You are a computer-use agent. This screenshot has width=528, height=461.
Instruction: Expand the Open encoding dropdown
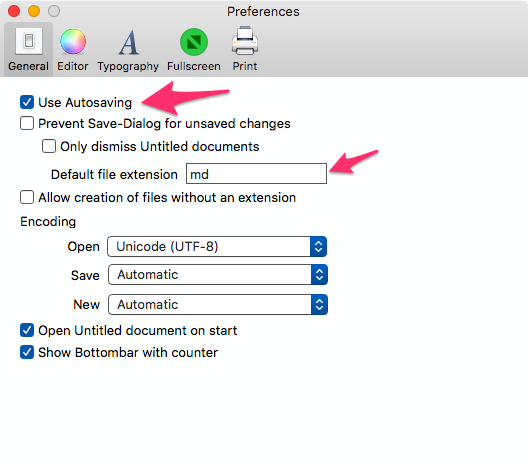tap(217, 246)
